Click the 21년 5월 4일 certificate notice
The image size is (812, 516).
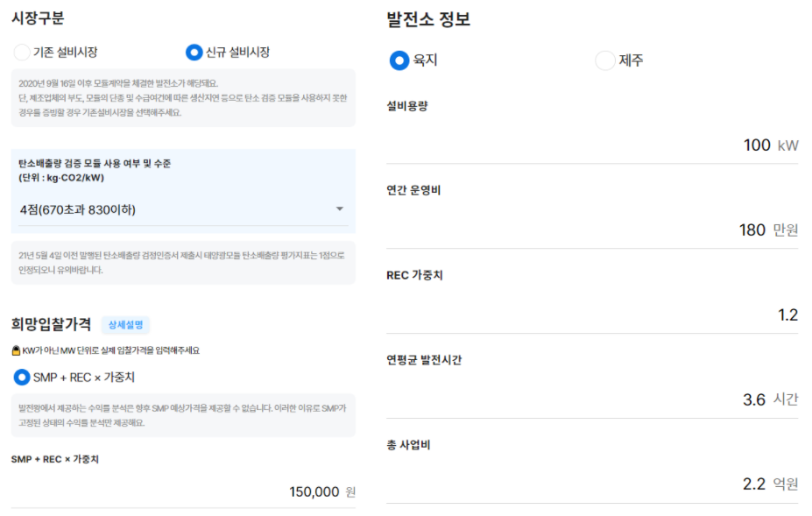(x=183, y=263)
